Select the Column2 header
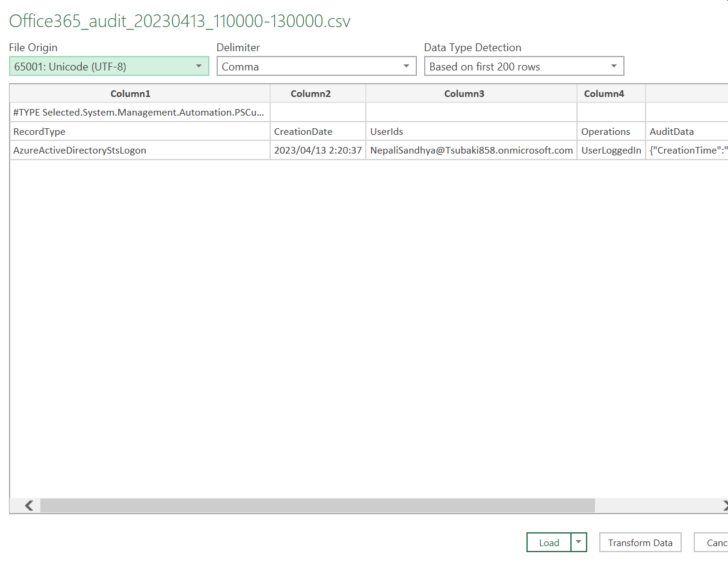This screenshot has height=563, width=728. click(318, 93)
